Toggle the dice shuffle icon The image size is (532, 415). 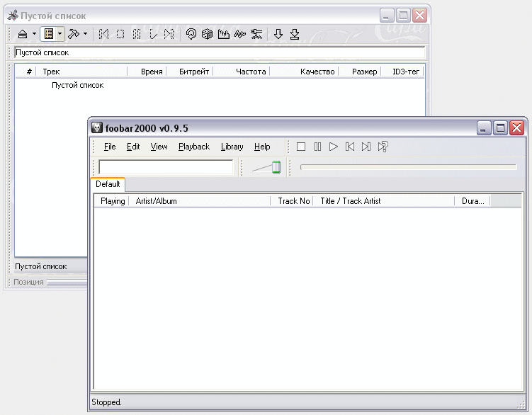pos(207,34)
